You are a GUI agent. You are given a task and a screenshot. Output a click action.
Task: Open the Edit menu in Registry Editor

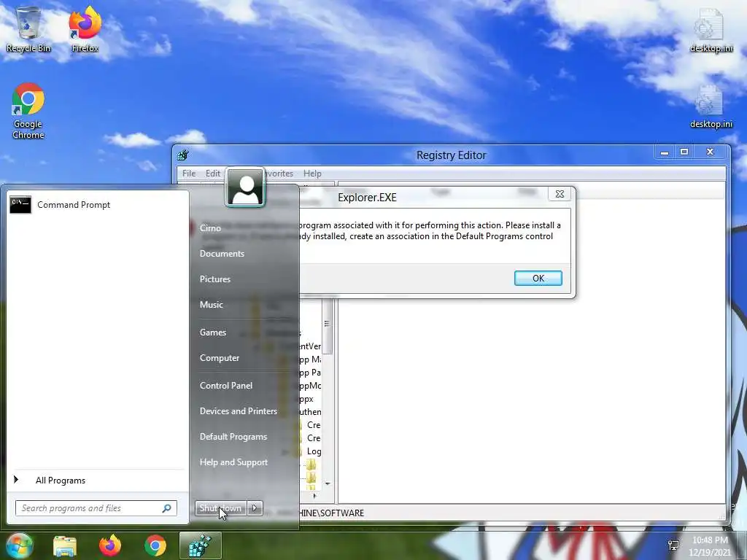pyautogui.click(x=212, y=174)
